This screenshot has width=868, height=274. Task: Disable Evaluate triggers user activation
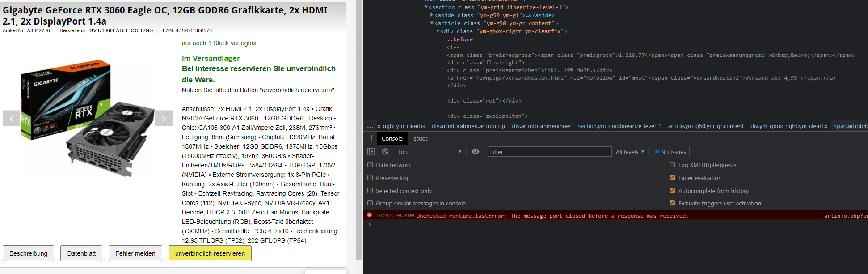[672, 203]
